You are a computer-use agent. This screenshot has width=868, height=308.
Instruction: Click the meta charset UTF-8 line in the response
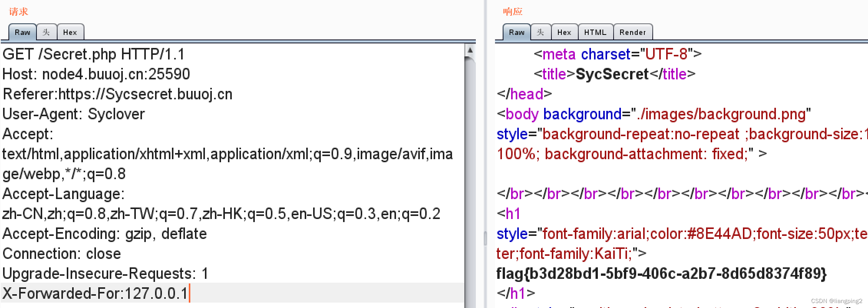click(617, 54)
